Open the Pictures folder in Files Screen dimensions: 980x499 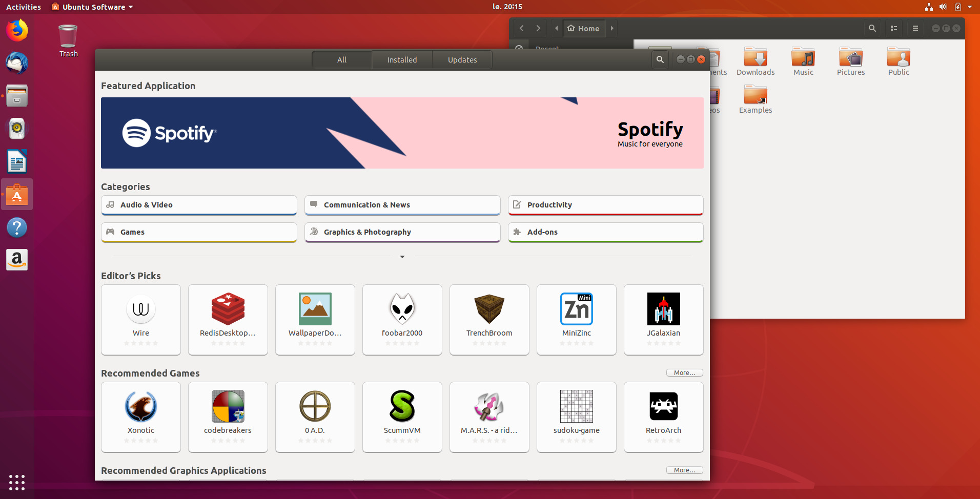[851, 61]
